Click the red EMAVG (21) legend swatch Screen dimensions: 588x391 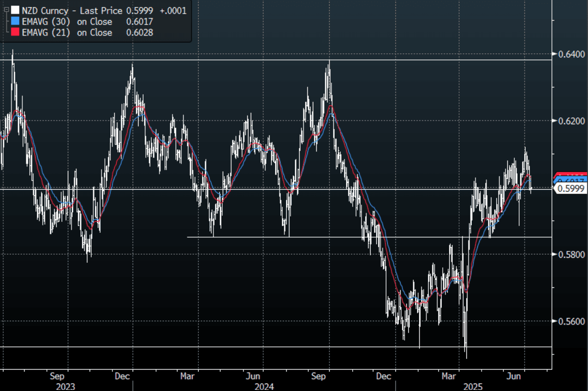click(x=15, y=32)
